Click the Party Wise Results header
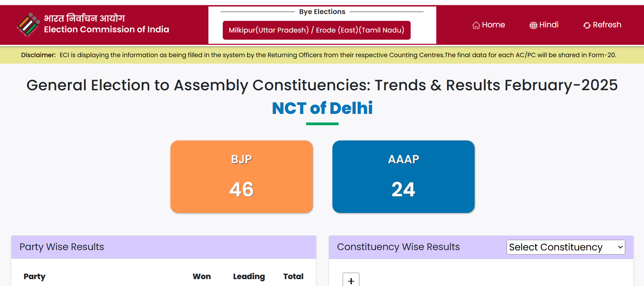 pos(61,247)
